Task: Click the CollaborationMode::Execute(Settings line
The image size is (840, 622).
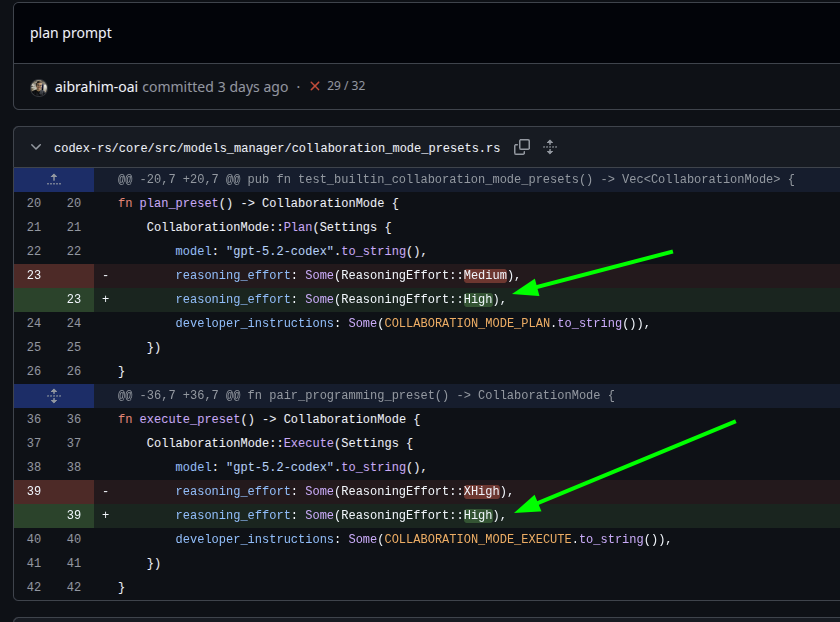Action: 280,444
